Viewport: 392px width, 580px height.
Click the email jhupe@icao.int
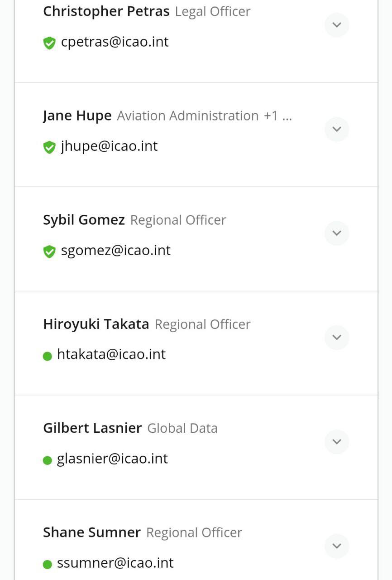[110, 146]
